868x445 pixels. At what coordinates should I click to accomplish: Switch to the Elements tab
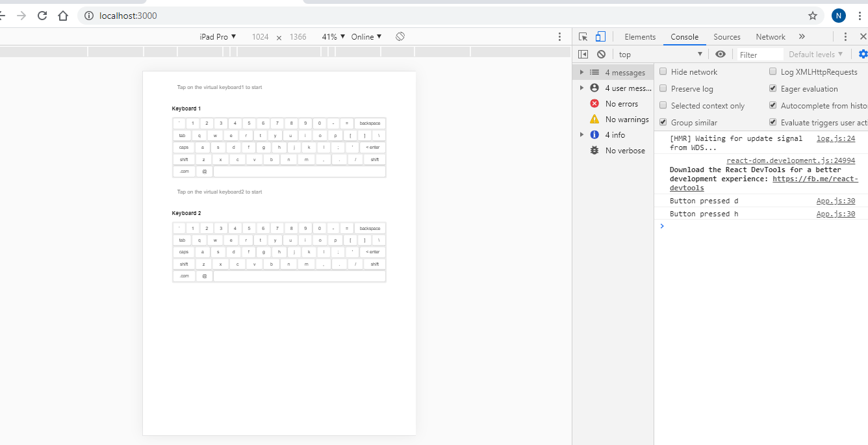tap(640, 37)
